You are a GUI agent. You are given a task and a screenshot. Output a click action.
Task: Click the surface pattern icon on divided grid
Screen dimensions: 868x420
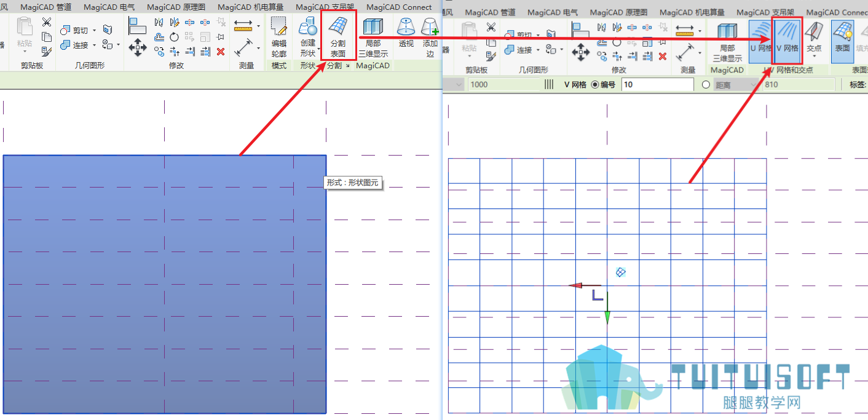621,272
